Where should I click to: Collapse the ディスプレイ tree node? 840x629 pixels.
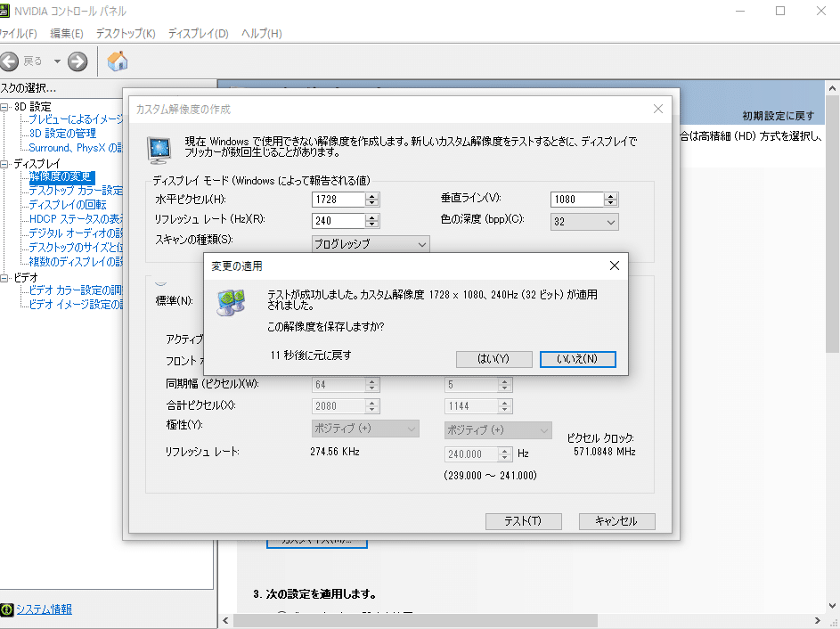4,163
